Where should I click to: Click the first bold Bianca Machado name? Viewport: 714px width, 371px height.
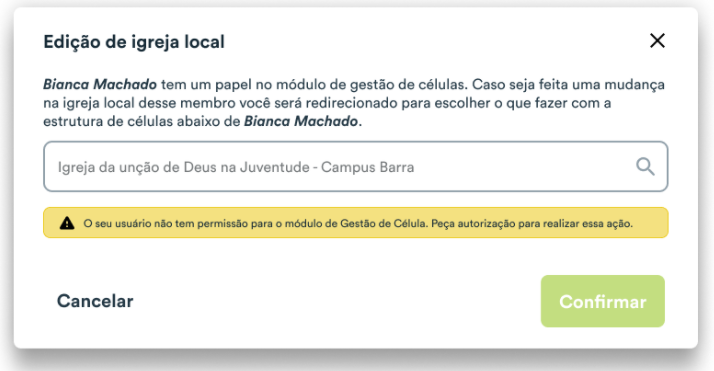(100, 85)
